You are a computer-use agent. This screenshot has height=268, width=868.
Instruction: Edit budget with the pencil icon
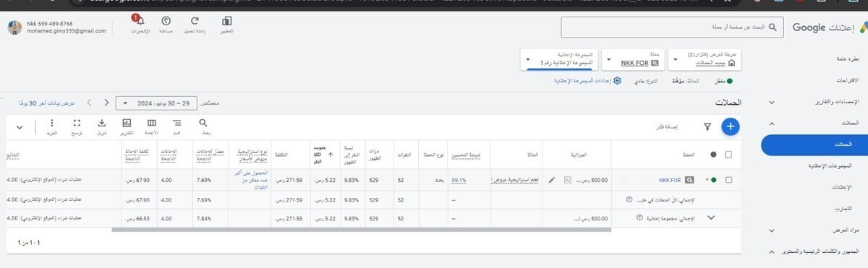click(x=553, y=180)
